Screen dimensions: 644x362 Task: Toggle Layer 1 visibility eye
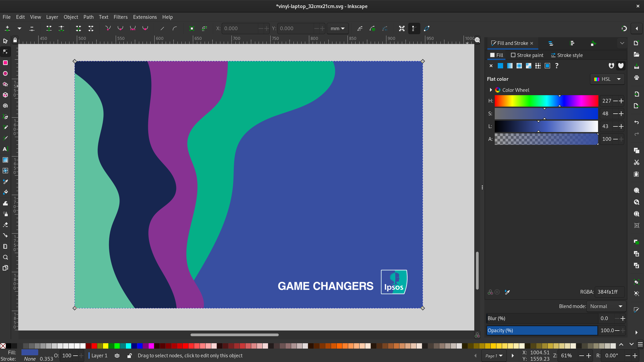click(117, 356)
